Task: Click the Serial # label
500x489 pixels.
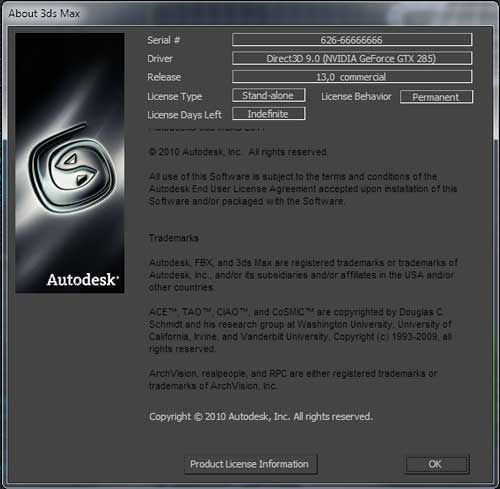Action: coord(164,40)
